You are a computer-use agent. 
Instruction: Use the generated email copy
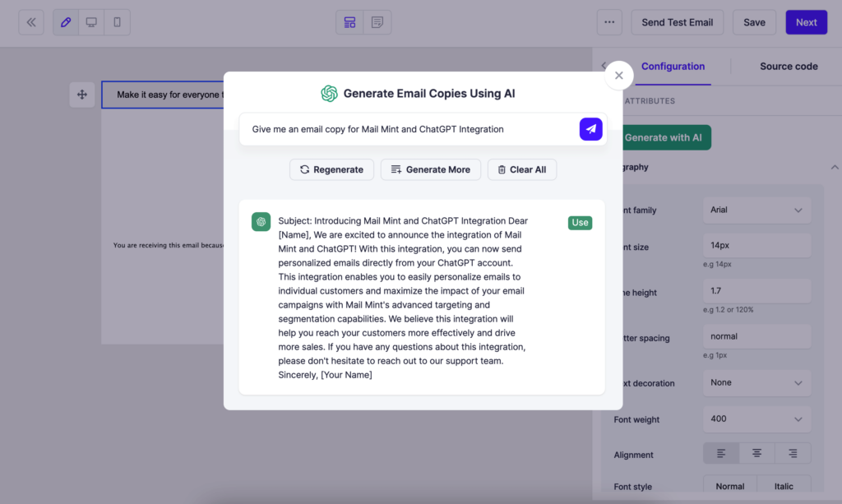click(x=580, y=223)
